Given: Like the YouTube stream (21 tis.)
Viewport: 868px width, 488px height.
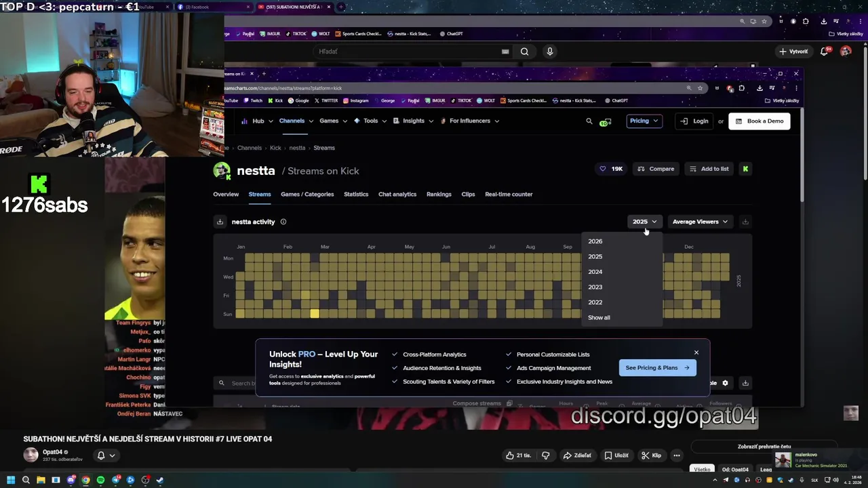Looking at the screenshot, I should point(519,455).
